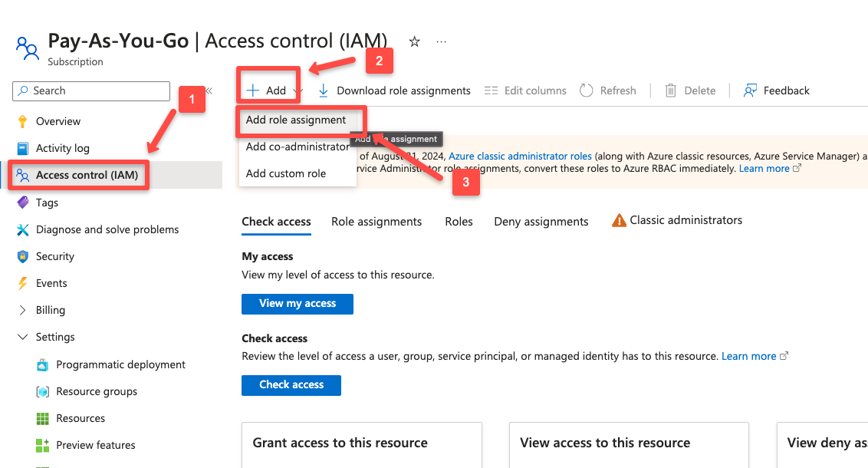The height and width of the screenshot is (468, 868).
Task: Collapse the sidebar navigation pane
Action: (x=208, y=90)
